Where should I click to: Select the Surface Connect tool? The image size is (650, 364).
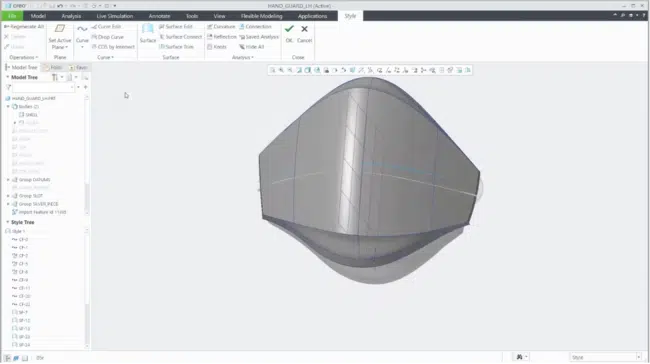[x=180, y=37]
